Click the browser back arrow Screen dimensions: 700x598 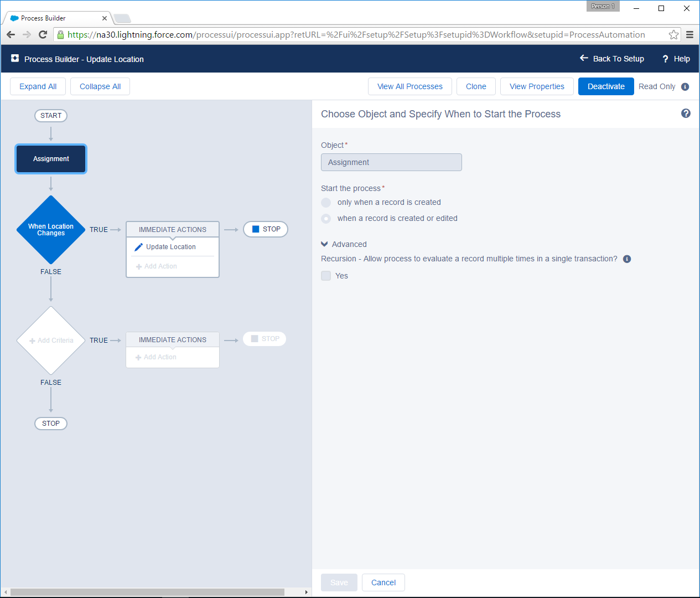coord(11,34)
